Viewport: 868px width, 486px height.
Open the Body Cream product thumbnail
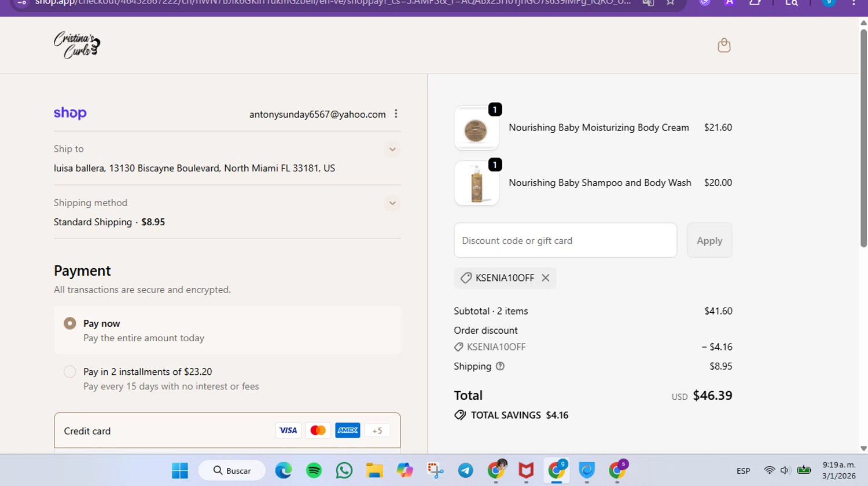tap(476, 128)
